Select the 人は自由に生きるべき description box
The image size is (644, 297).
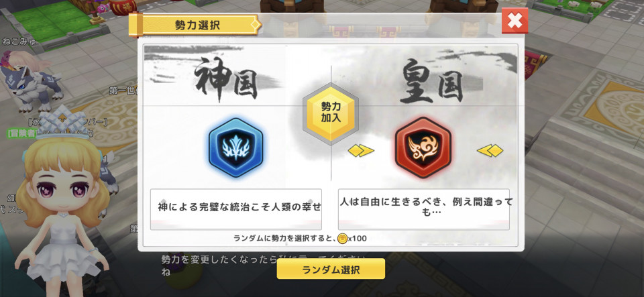(x=423, y=209)
